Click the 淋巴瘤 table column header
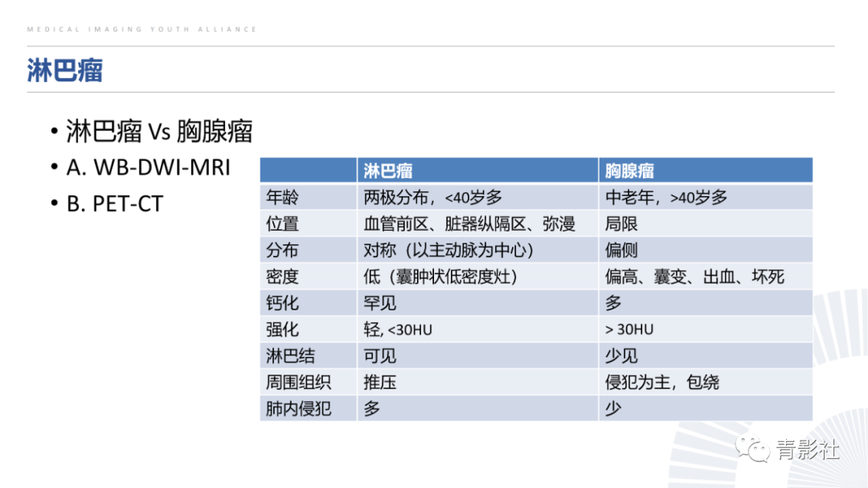 [477, 170]
